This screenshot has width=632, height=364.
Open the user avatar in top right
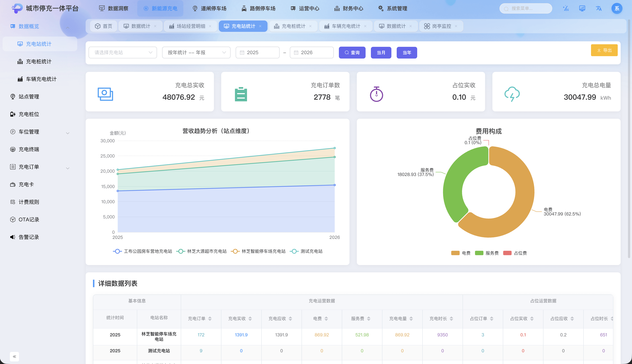[617, 8]
